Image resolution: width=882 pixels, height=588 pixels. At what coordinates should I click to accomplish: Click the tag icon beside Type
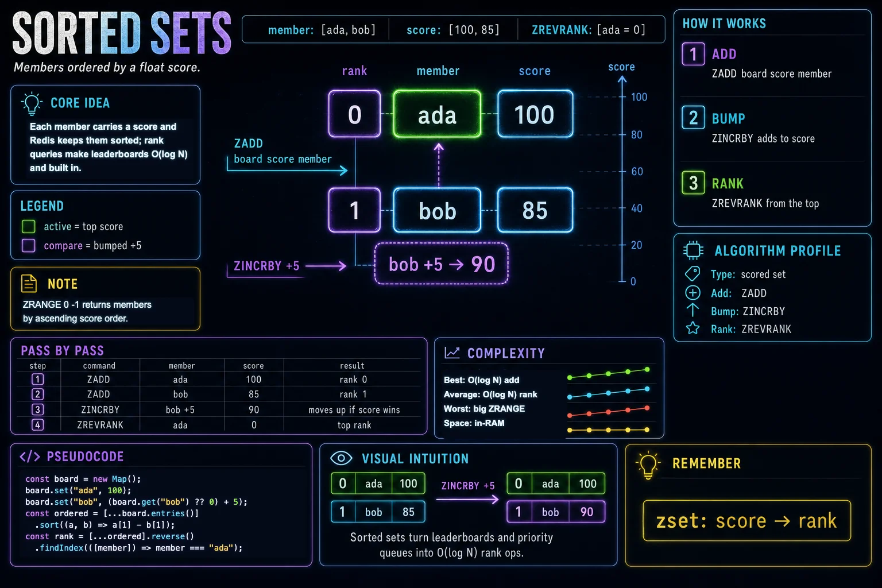[x=693, y=274]
